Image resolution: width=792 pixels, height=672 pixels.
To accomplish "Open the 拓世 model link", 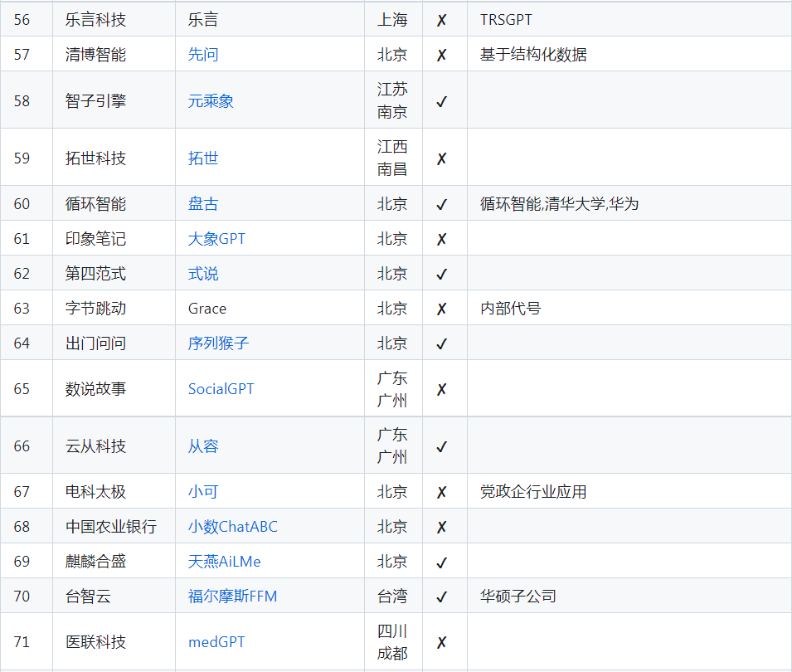I will click(x=203, y=158).
